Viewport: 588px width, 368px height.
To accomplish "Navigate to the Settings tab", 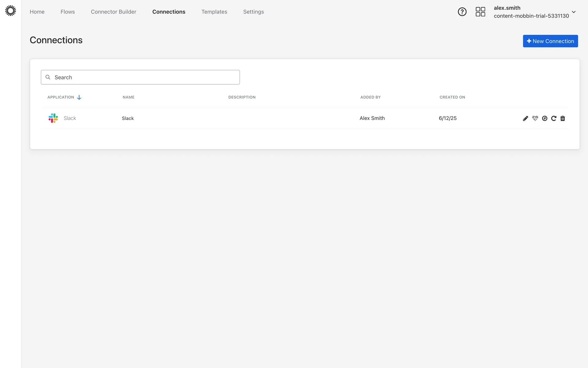I will pyautogui.click(x=253, y=12).
